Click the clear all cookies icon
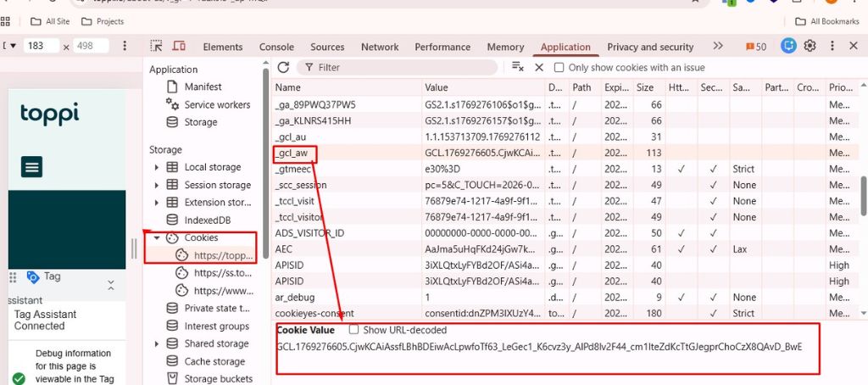The image size is (868, 385). pyautogui.click(x=518, y=67)
